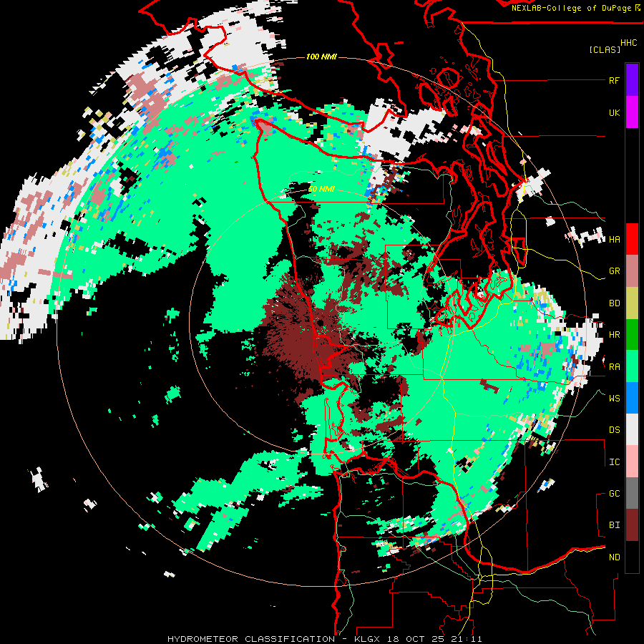Click the HA red legend swatch
The width and height of the screenshot is (644, 644).
pos(632,239)
